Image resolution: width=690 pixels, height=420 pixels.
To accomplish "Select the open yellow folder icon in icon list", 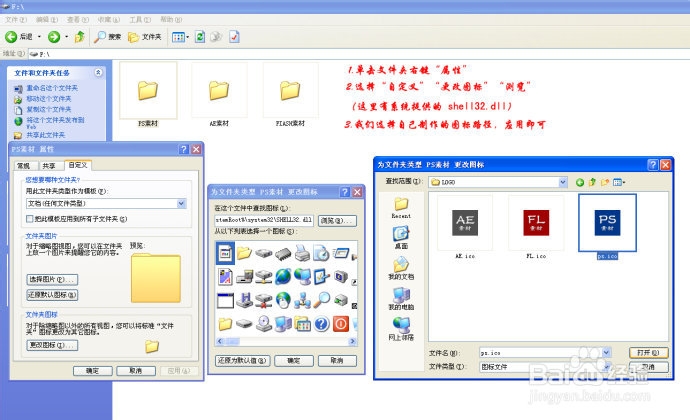I will coord(244,253).
